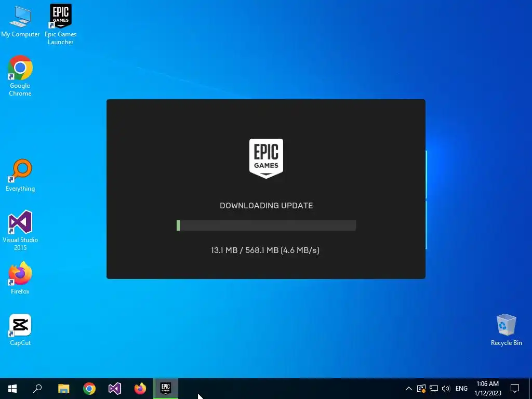This screenshot has height=399, width=532.
Task: Launch Firefox from the taskbar
Action: (140, 389)
